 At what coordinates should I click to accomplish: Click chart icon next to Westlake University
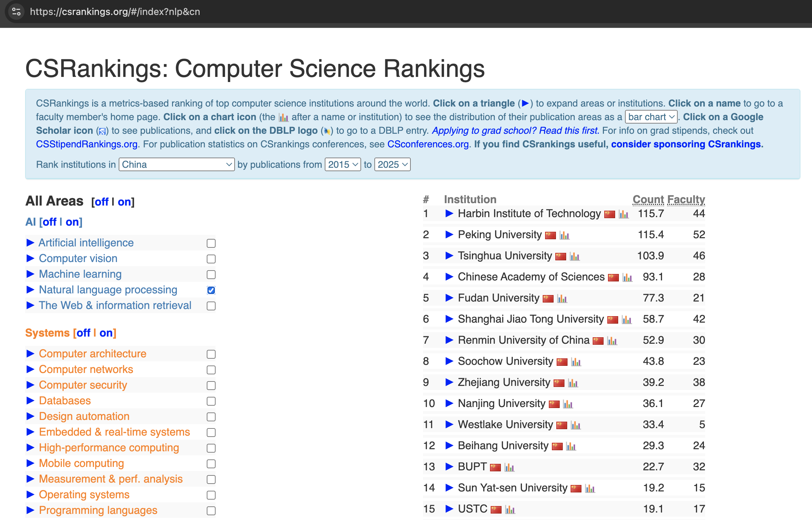tap(575, 425)
